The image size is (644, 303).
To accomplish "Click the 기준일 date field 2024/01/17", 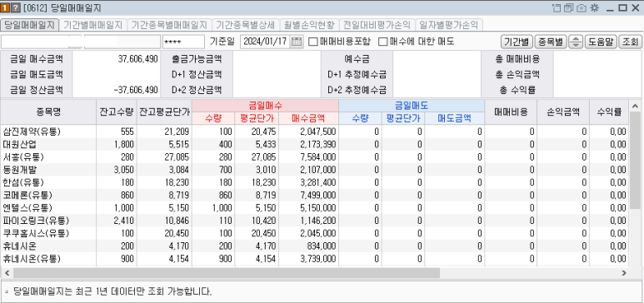I will (x=265, y=42).
